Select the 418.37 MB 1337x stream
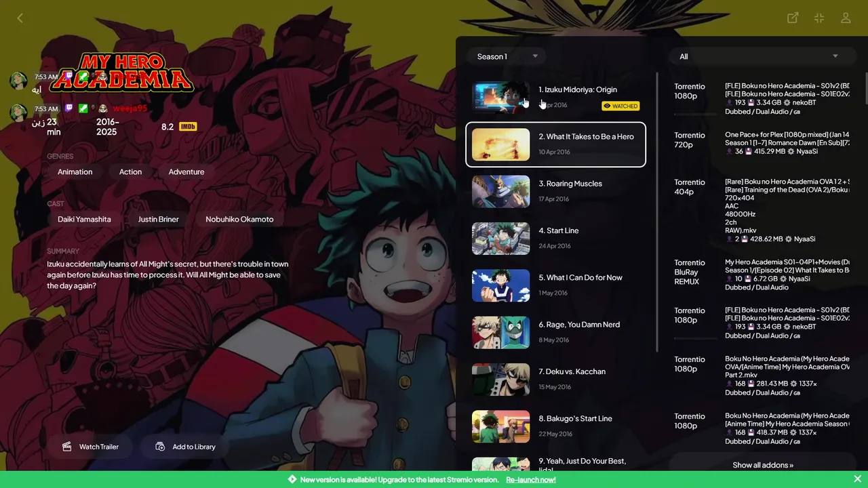 (x=763, y=428)
